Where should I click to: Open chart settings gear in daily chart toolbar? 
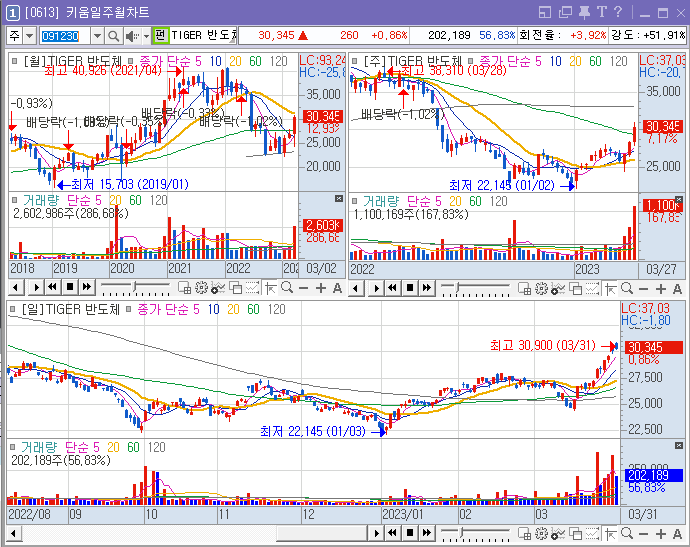tap(541, 533)
